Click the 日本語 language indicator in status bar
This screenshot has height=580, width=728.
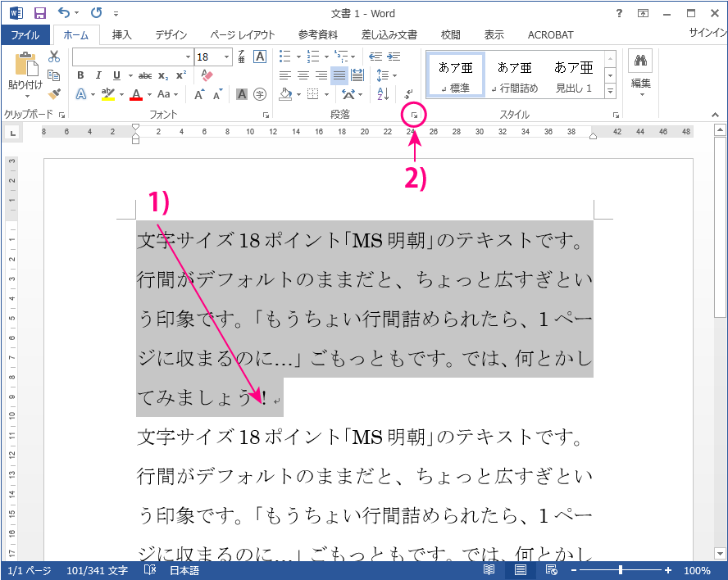click(184, 570)
